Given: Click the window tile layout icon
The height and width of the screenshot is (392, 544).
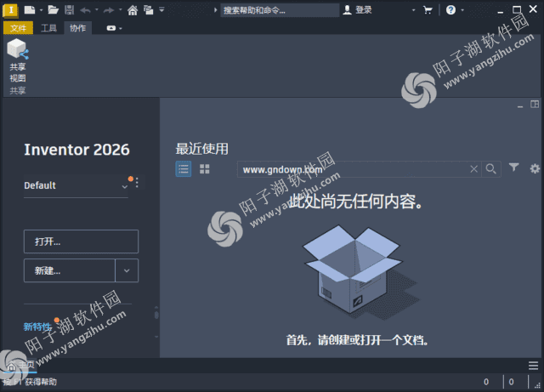Looking at the screenshot, I should [535, 104].
